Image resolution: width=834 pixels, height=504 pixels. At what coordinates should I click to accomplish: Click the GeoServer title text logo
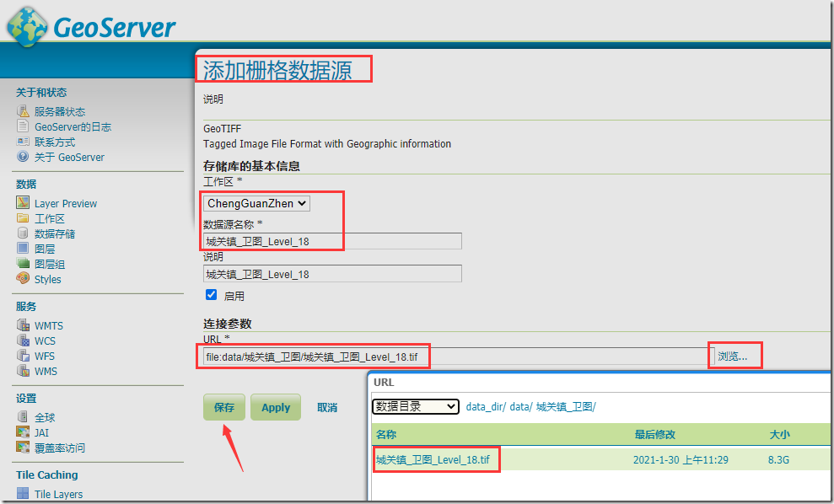coord(115,28)
